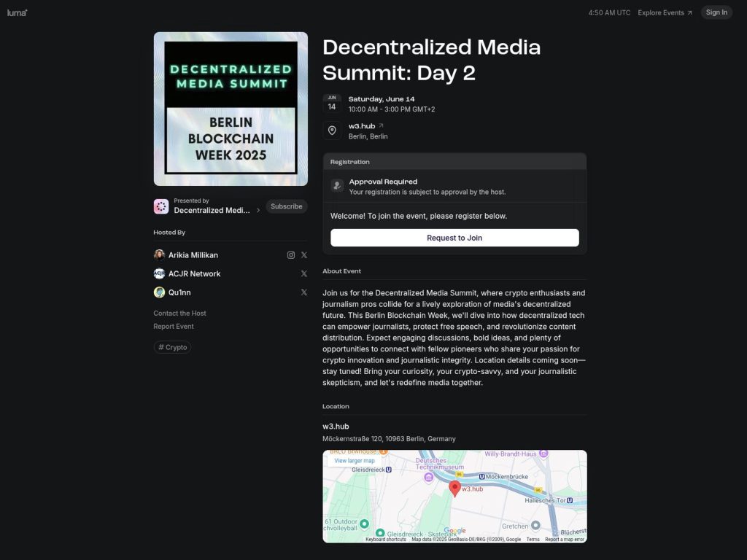
Task: Click the X icon next to Qu1nn
Action: tap(304, 292)
